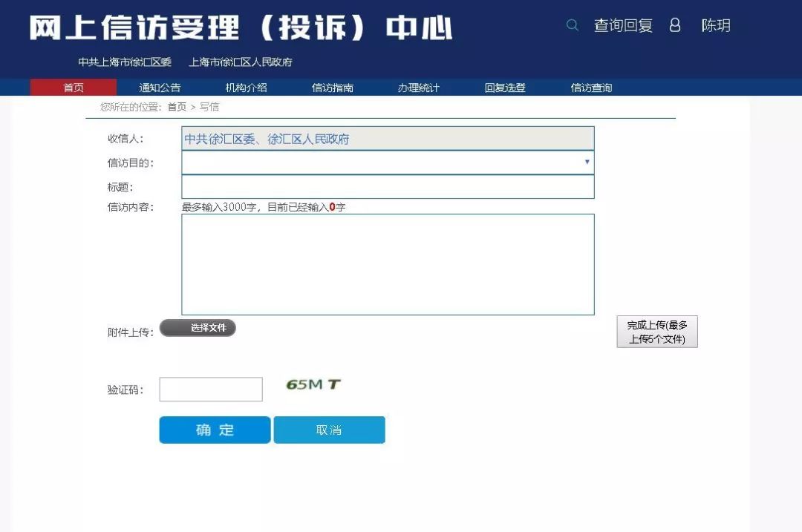This screenshot has height=532, width=802.
Task: Click the 取消 cancel button
Action: [x=329, y=430]
